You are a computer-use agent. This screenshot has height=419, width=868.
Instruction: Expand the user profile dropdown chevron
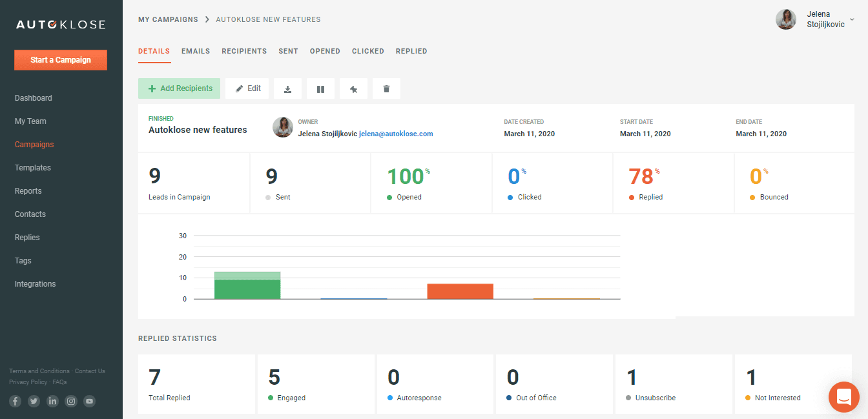point(852,19)
